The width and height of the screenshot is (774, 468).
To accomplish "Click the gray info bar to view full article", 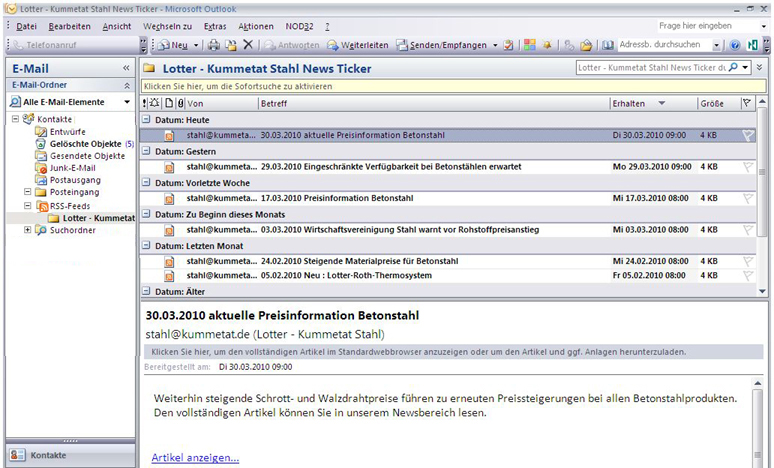I will 454,352.
